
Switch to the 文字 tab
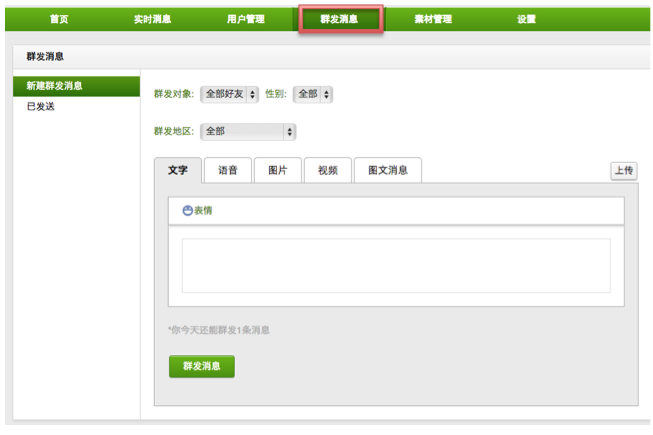178,171
